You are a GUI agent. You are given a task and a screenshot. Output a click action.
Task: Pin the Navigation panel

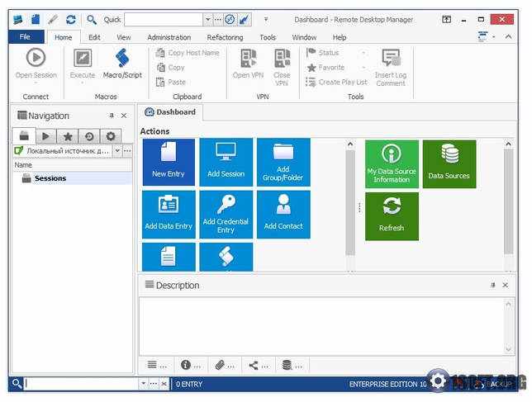pyautogui.click(x=112, y=116)
